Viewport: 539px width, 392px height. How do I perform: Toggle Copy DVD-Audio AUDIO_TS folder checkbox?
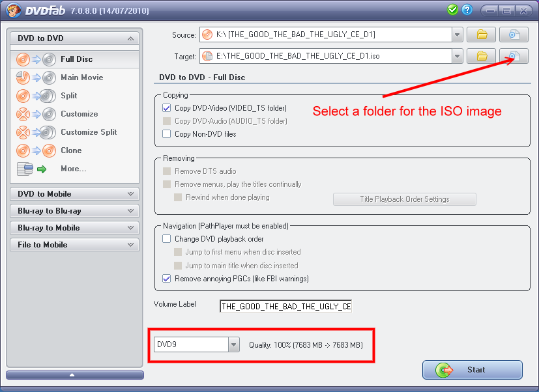[167, 121]
